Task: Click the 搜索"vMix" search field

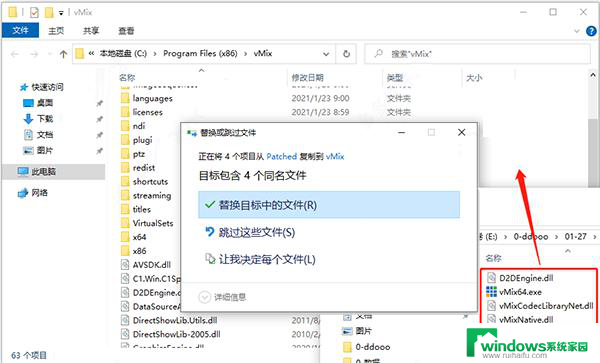Action: coord(477,54)
